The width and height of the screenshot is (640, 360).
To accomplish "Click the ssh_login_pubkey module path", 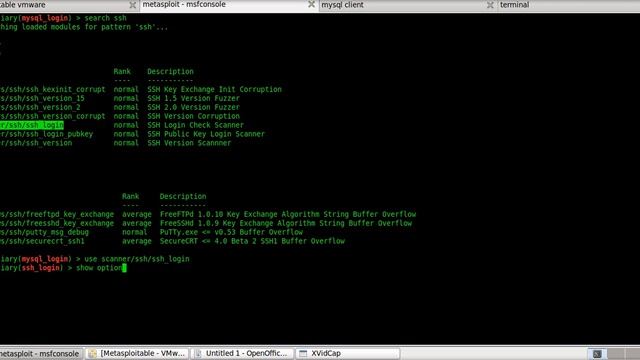I will (x=47, y=134).
